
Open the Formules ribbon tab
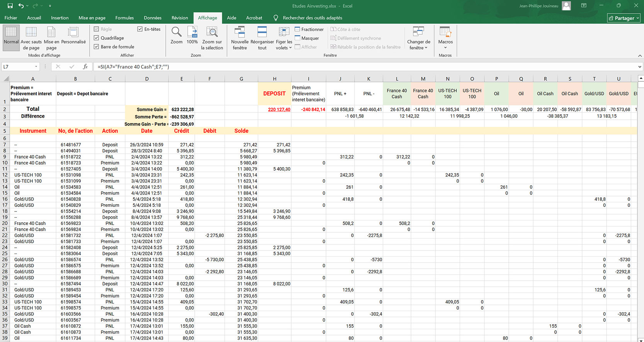coord(124,18)
